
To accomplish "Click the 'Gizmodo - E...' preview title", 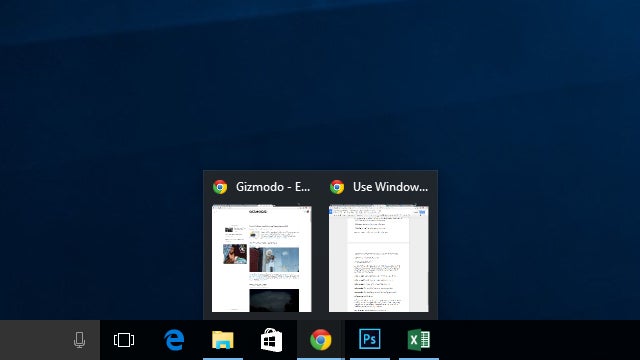I will tap(273, 187).
